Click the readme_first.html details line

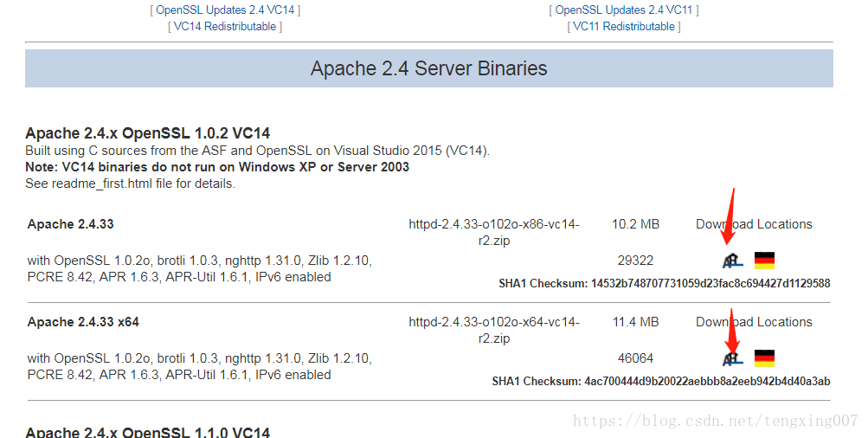click(130, 184)
